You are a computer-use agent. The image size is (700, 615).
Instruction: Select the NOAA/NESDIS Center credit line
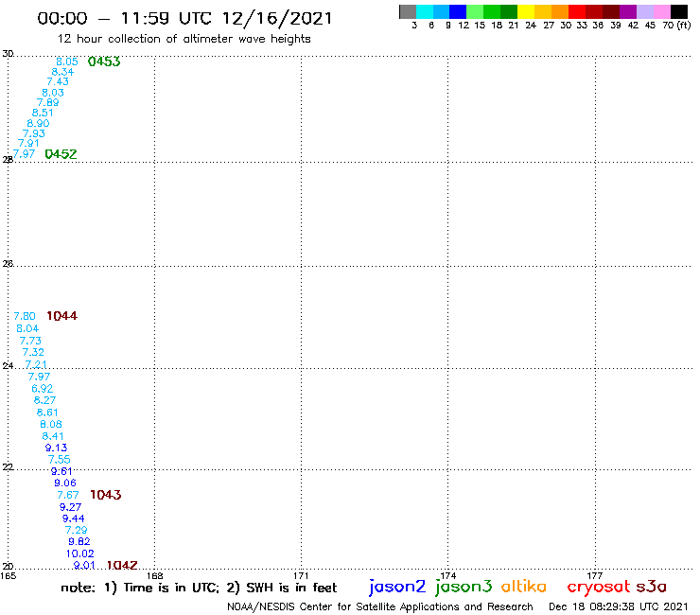point(380,606)
